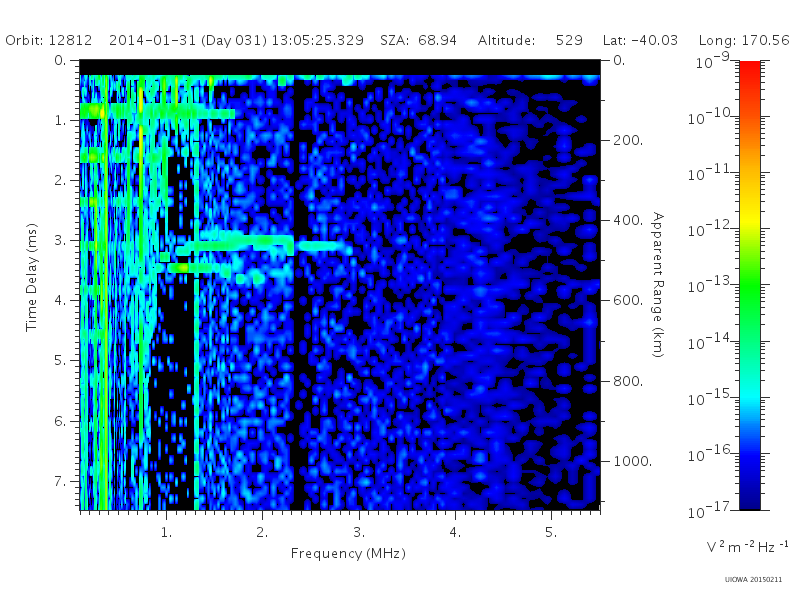Click the 'Time Delay (ms)' axis label
800x600 pixels.
click(32, 277)
